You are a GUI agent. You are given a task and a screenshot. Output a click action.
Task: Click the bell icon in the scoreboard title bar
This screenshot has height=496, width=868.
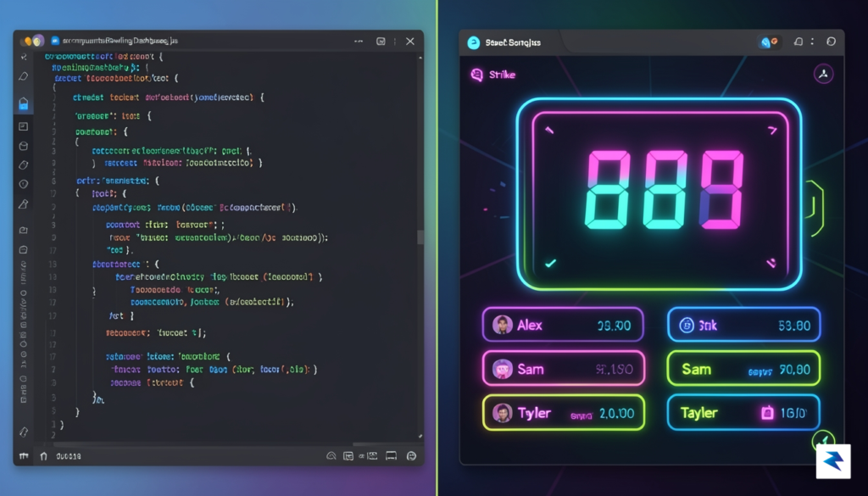tap(798, 42)
